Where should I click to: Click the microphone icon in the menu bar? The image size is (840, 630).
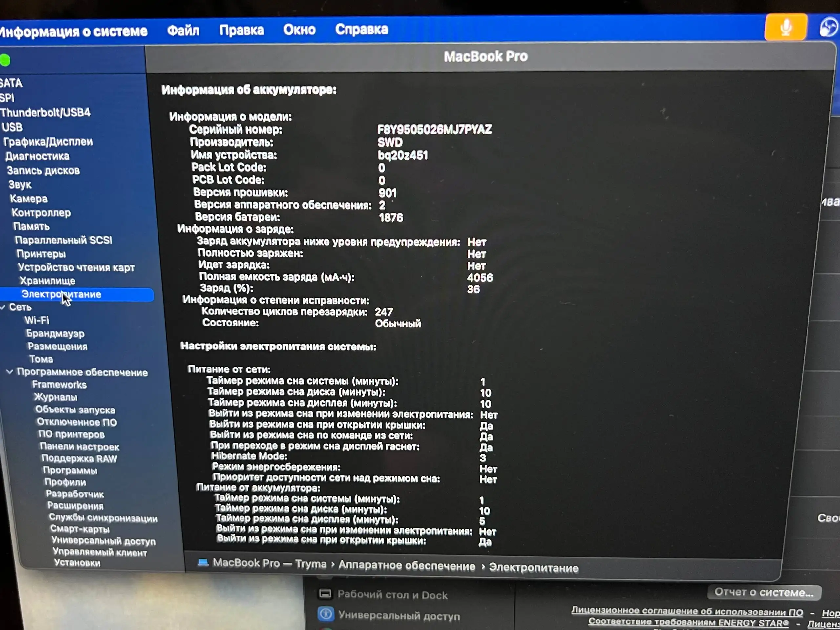tap(785, 27)
